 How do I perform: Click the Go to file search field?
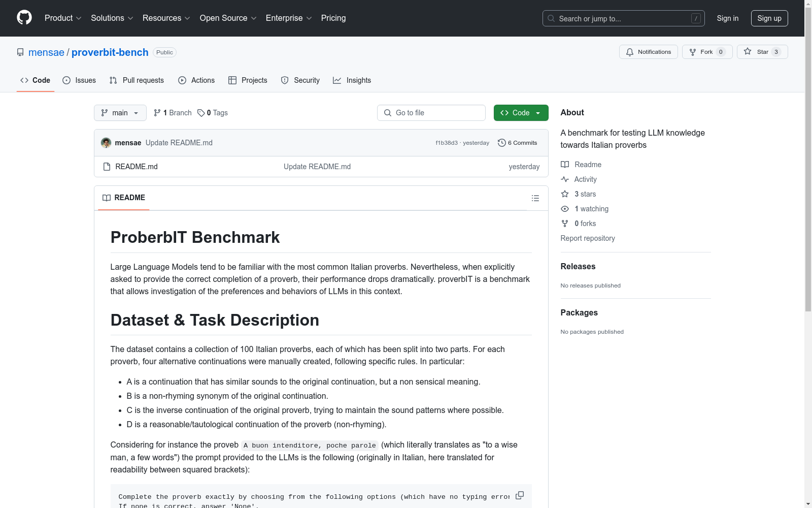[431, 113]
